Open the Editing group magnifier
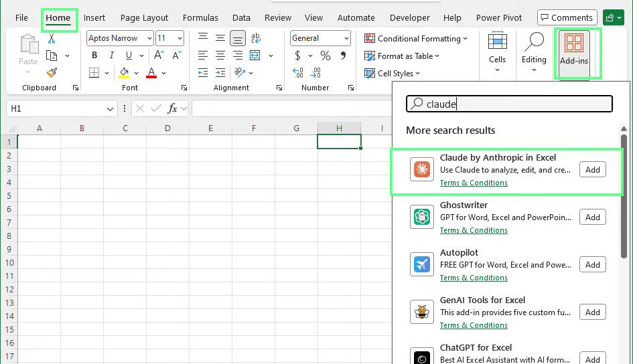The width and height of the screenshot is (633, 364). (x=534, y=52)
